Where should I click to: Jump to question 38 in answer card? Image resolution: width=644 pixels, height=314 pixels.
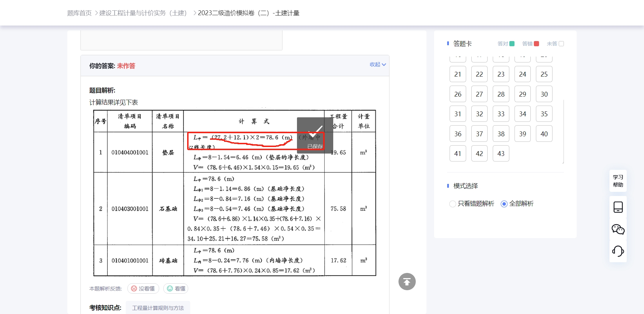point(501,134)
